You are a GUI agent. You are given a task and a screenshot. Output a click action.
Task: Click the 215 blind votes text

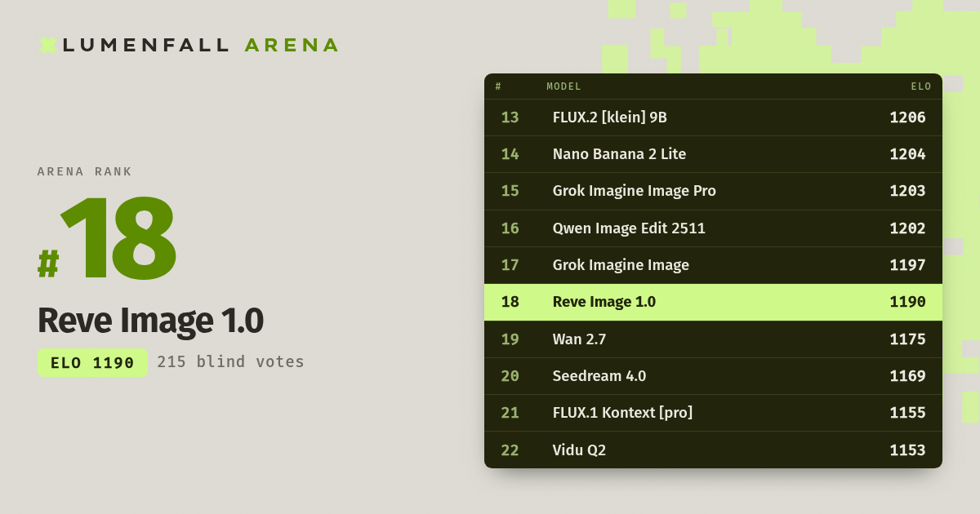click(230, 361)
